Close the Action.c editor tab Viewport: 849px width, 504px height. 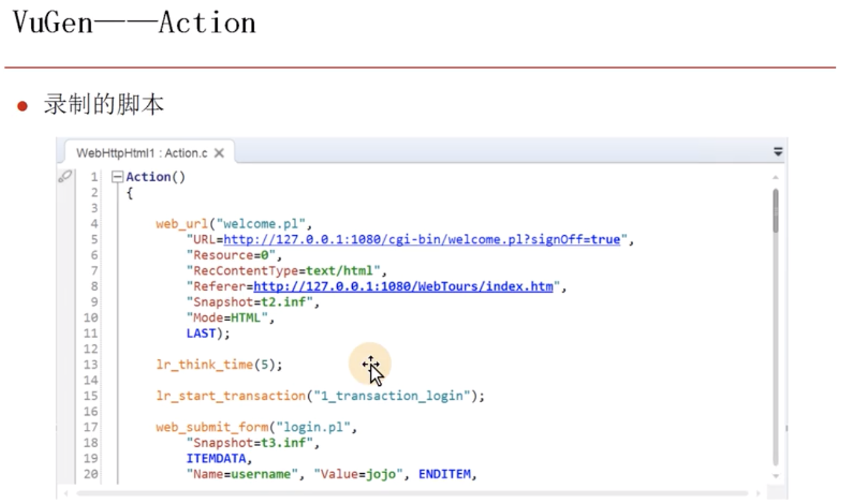pyautogui.click(x=219, y=153)
